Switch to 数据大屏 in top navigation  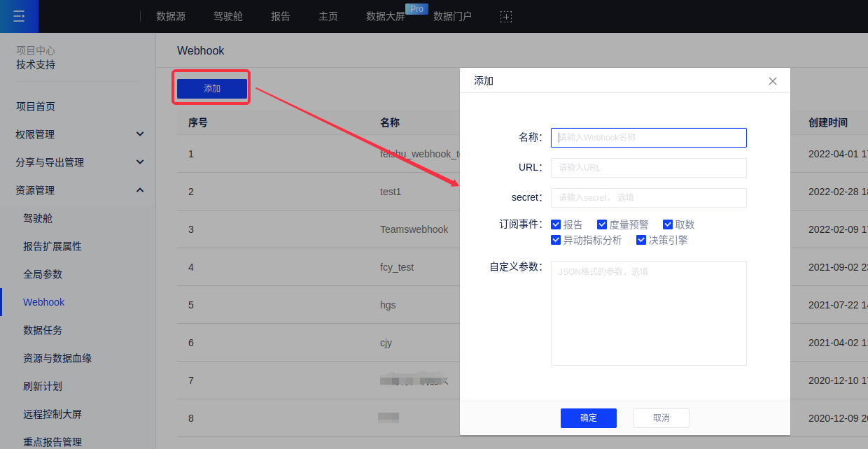(x=386, y=16)
